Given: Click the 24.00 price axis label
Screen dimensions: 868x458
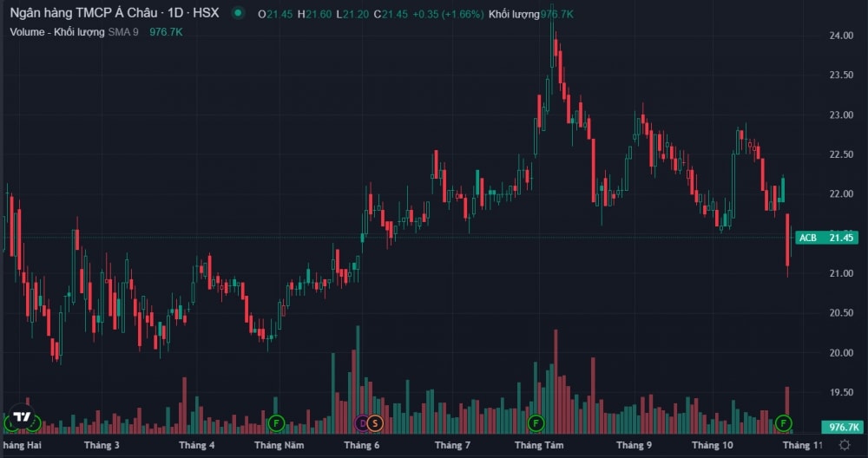Looking at the screenshot, I should 839,36.
